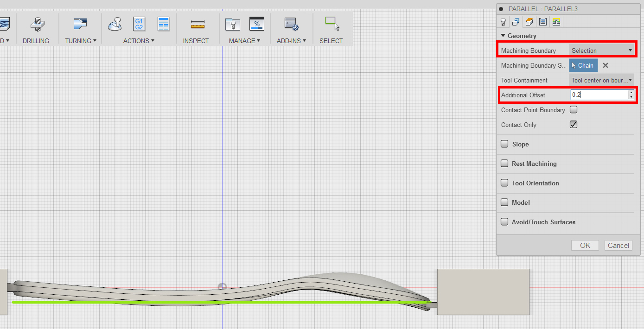Click the Additional Offset label
Screen dimensions: 644x329
coord(523,95)
